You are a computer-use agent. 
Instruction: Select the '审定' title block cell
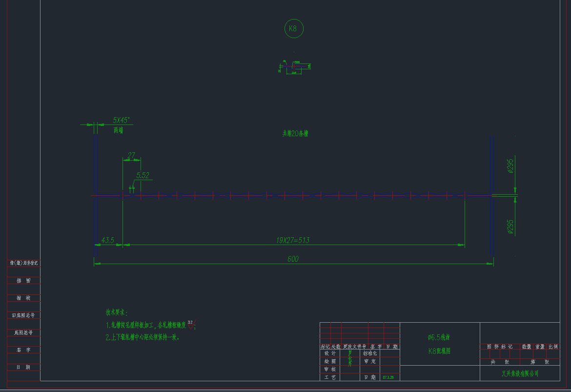pos(370,361)
